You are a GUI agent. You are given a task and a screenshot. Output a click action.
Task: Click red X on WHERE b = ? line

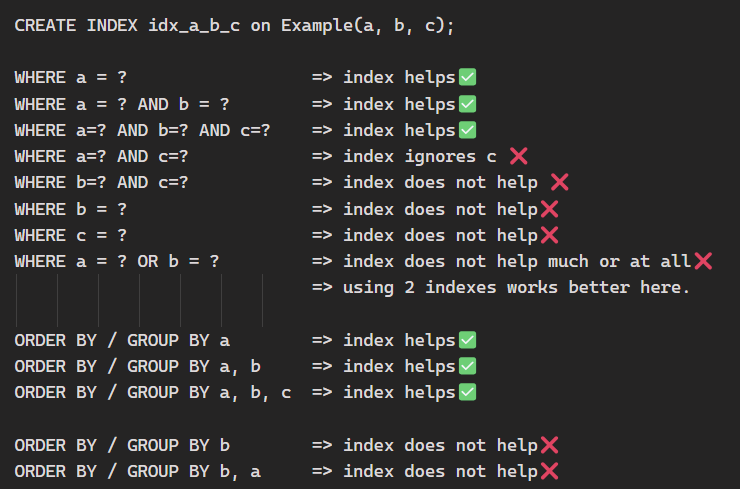point(548,208)
